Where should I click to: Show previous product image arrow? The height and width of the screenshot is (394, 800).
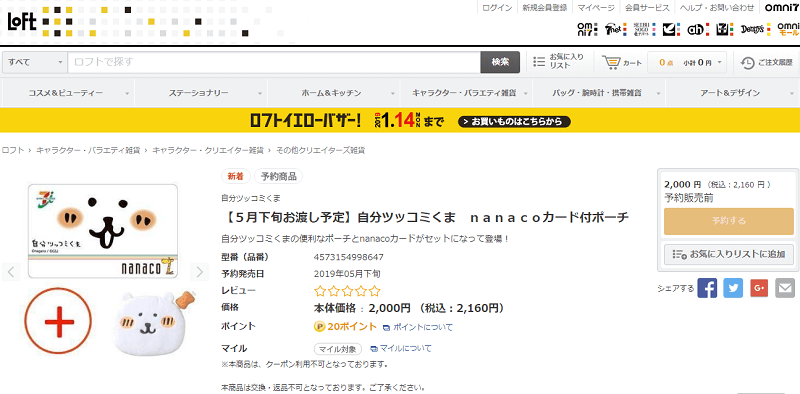[x=11, y=272]
